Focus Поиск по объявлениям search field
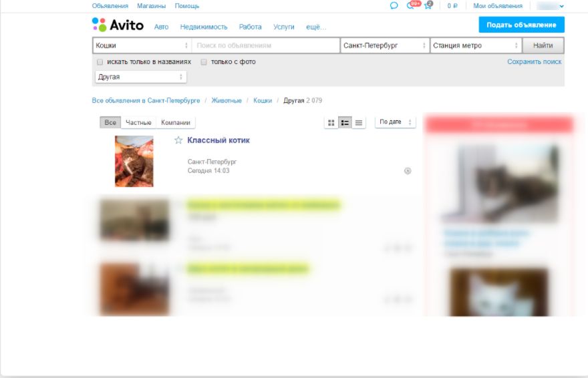This screenshot has height=378, width=588. pyautogui.click(x=265, y=45)
